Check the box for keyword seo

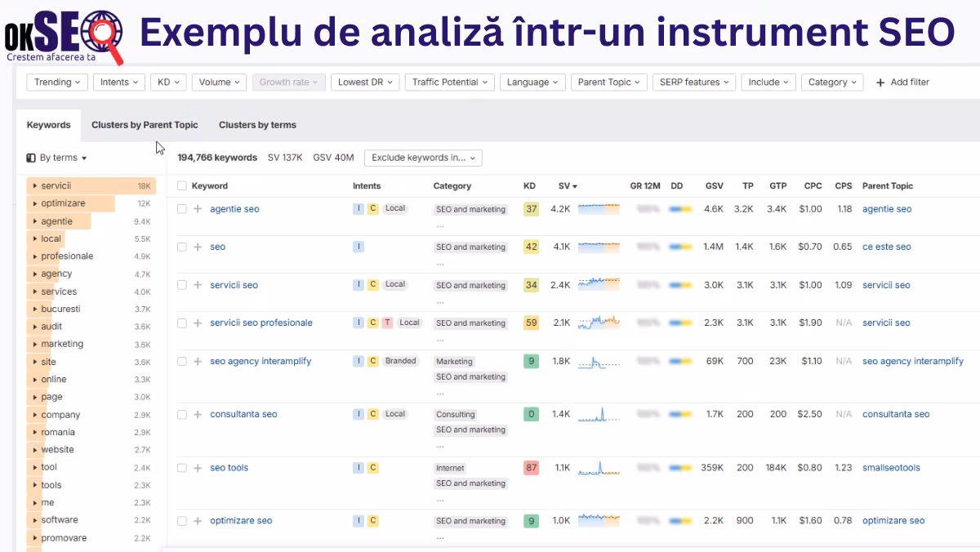tap(182, 247)
